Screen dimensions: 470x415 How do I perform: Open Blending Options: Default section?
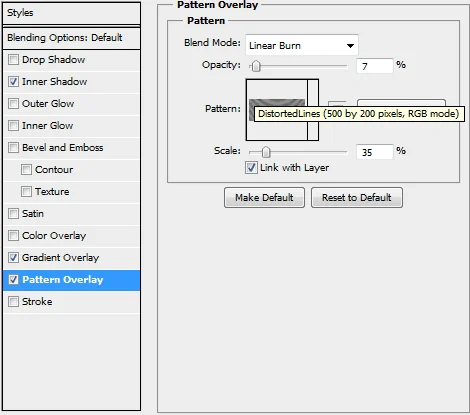pos(71,38)
